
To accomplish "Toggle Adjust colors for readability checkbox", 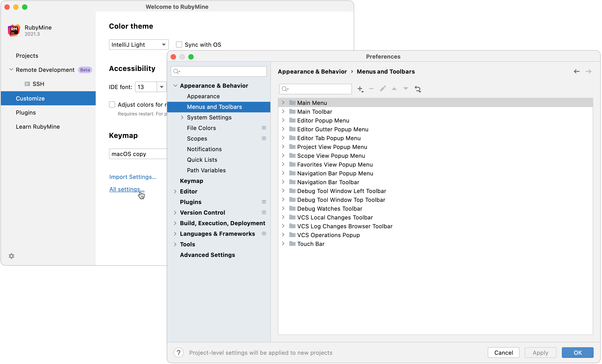I will tap(112, 104).
